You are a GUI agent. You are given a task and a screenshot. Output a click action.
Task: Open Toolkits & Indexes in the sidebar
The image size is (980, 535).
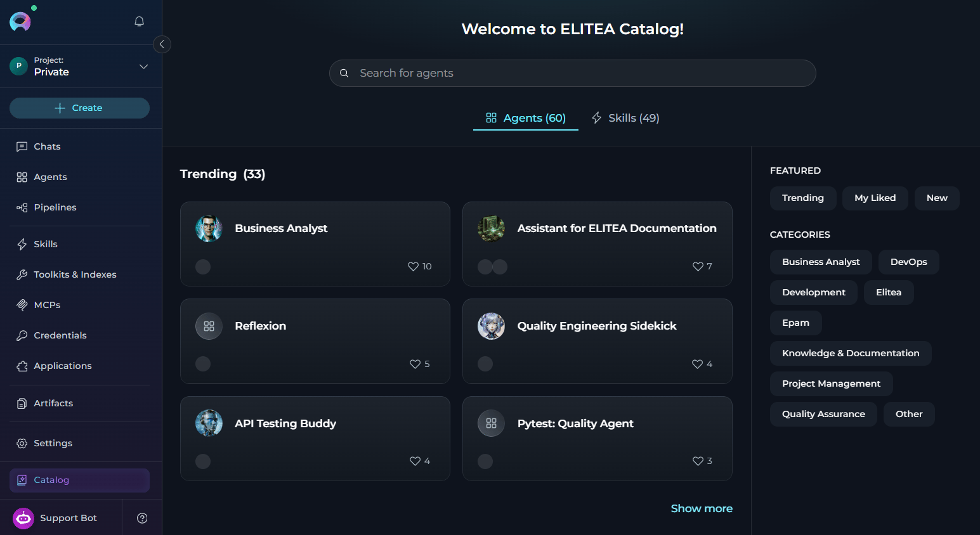coord(79,274)
